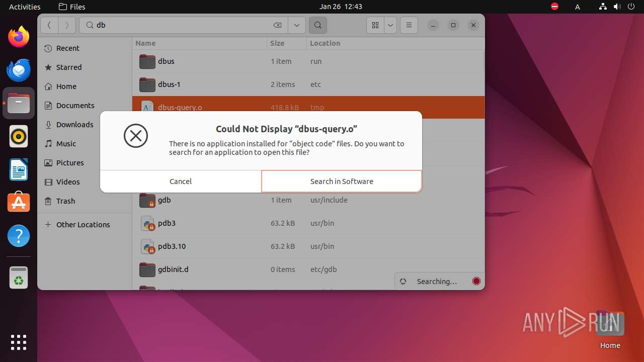The width and height of the screenshot is (644, 362).
Task: Show Applications grid
Action: [x=19, y=342]
